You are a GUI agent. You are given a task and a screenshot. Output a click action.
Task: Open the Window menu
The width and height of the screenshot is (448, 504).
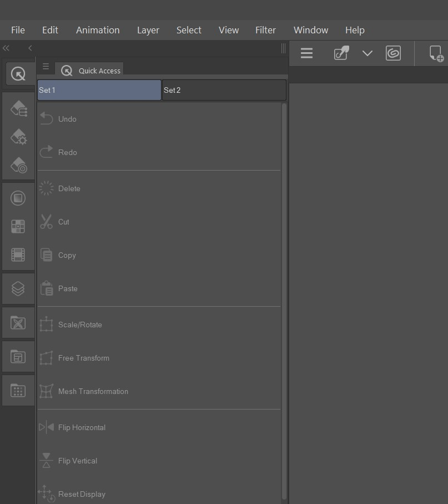pos(311,30)
